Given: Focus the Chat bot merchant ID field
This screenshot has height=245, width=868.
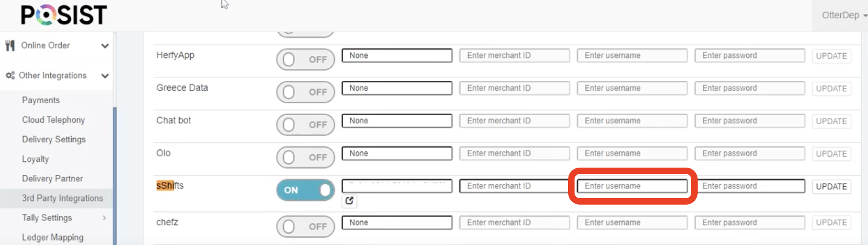Looking at the screenshot, I should 514,121.
